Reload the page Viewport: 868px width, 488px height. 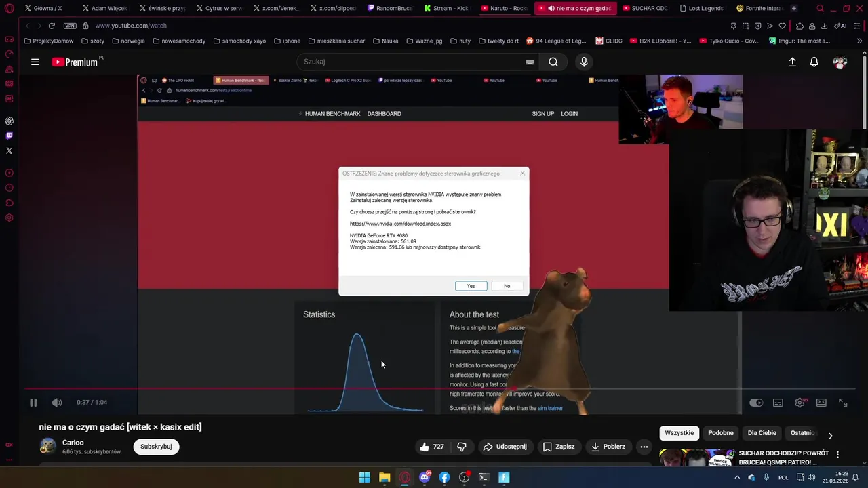coord(52,26)
